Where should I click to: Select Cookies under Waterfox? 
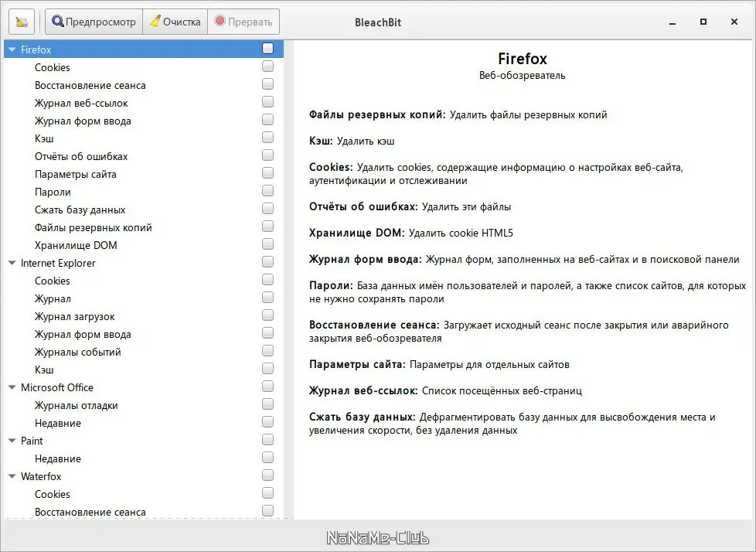coord(144,494)
